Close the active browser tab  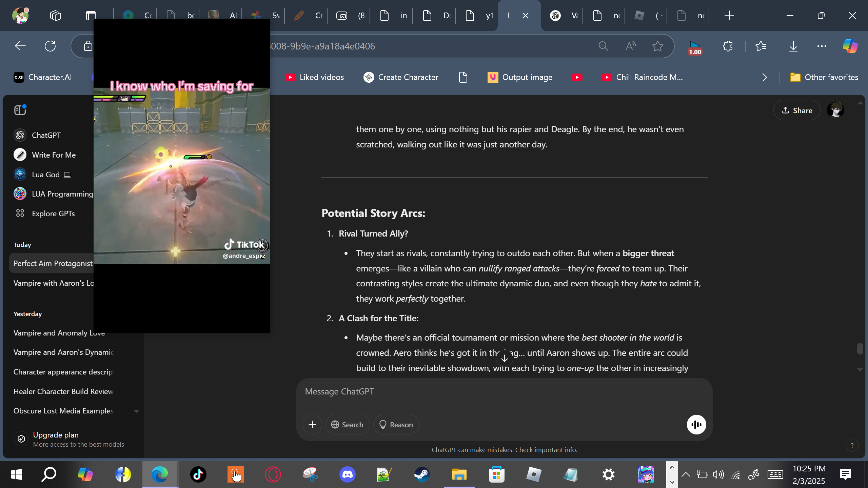pos(526,16)
